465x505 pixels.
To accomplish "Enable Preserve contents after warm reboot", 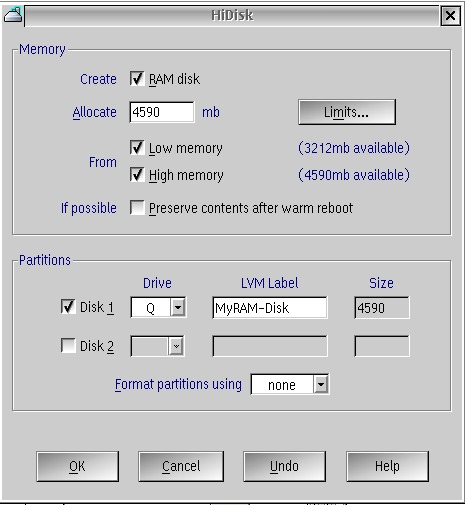I will coord(137,208).
